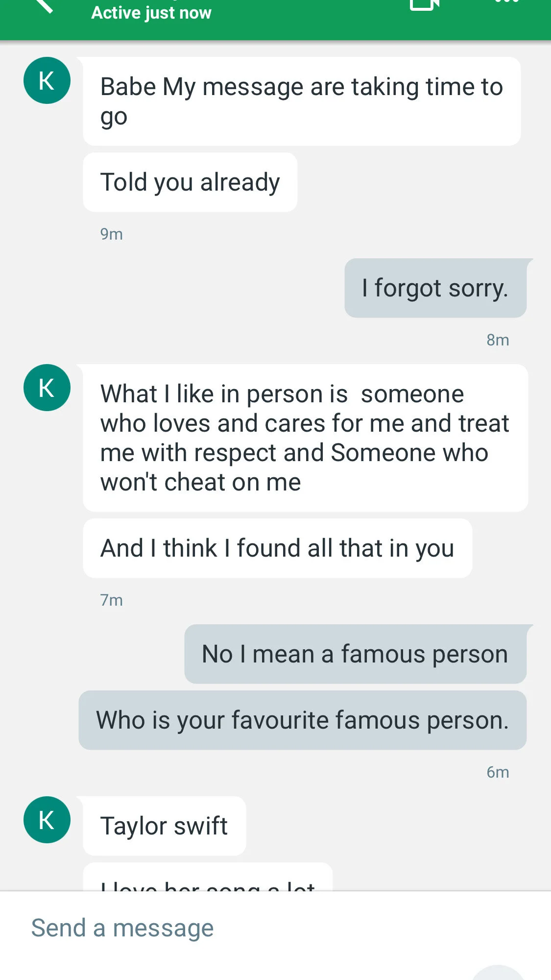Image resolution: width=551 pixels, height=980 pixels.
Task: Tap the 'What I like in person' message
Action: coord(306,438)
